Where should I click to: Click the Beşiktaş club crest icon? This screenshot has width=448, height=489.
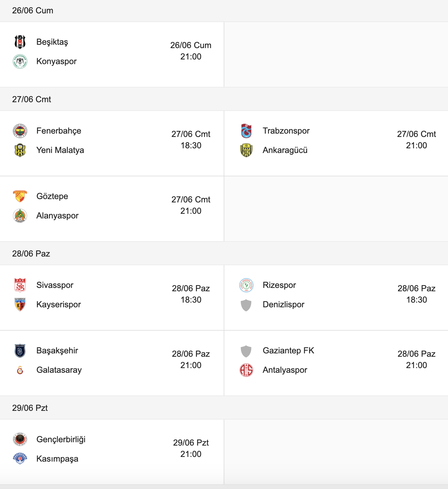pyautogui.click(x=20, y=42)
